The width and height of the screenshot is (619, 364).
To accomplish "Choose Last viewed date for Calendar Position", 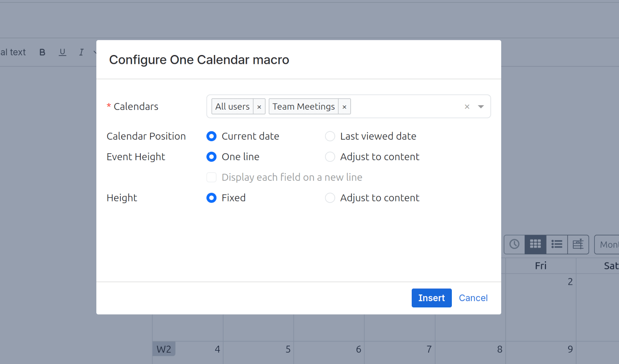I will 330,136.
